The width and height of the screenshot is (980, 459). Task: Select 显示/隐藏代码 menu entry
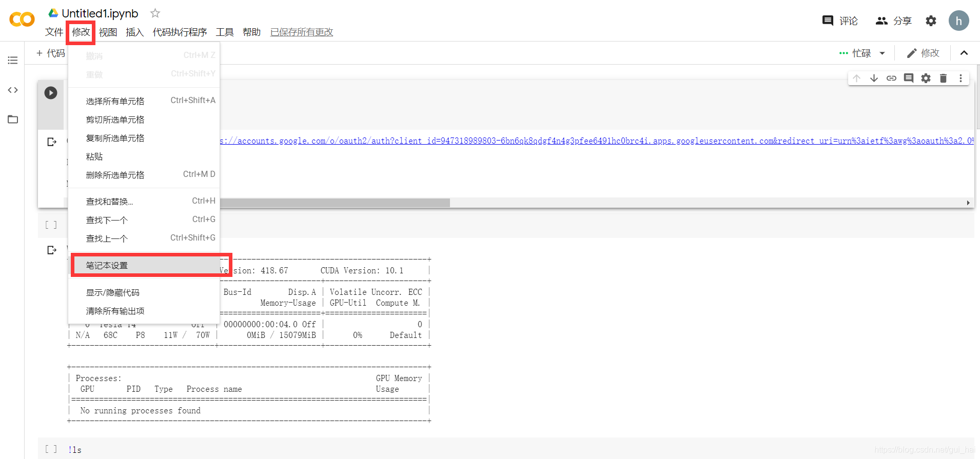[144, 292]
